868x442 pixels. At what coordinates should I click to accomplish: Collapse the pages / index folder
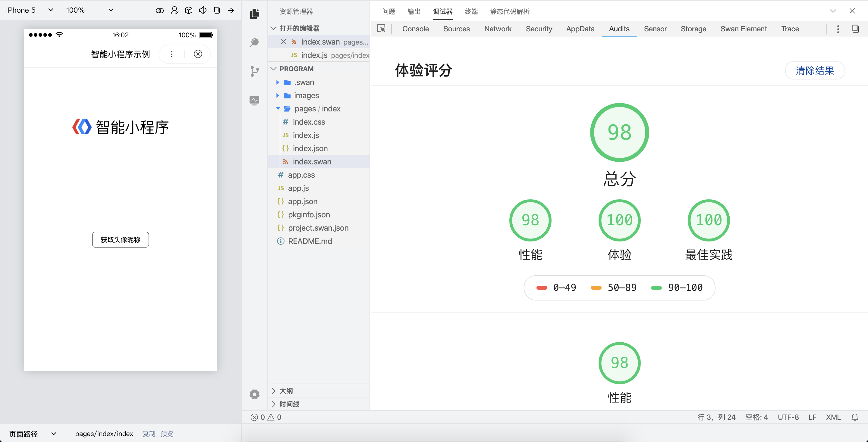click(278, 109)
